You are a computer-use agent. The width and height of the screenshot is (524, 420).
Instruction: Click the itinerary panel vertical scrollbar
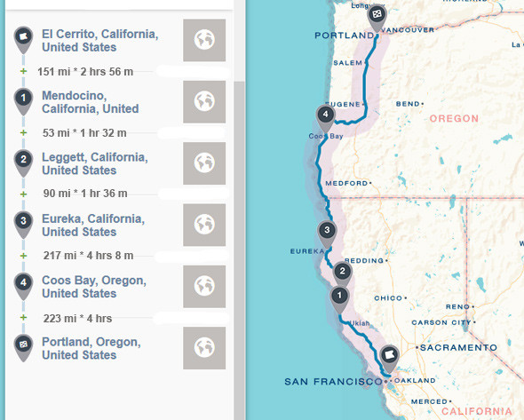[239, 250]
